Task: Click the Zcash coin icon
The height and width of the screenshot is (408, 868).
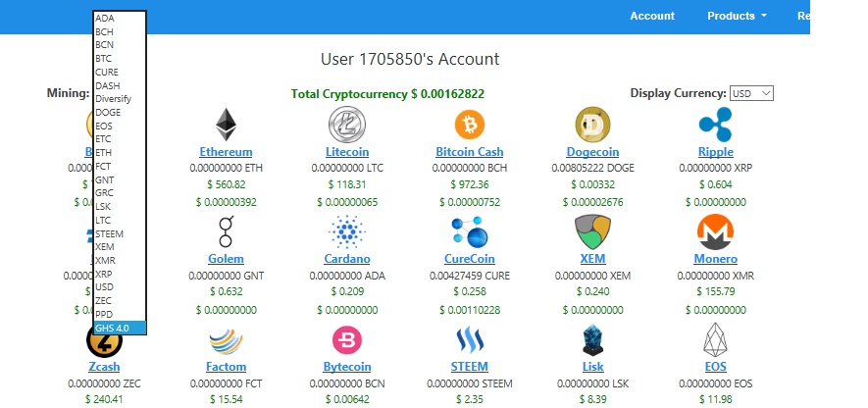Action: tap(104, 339)
